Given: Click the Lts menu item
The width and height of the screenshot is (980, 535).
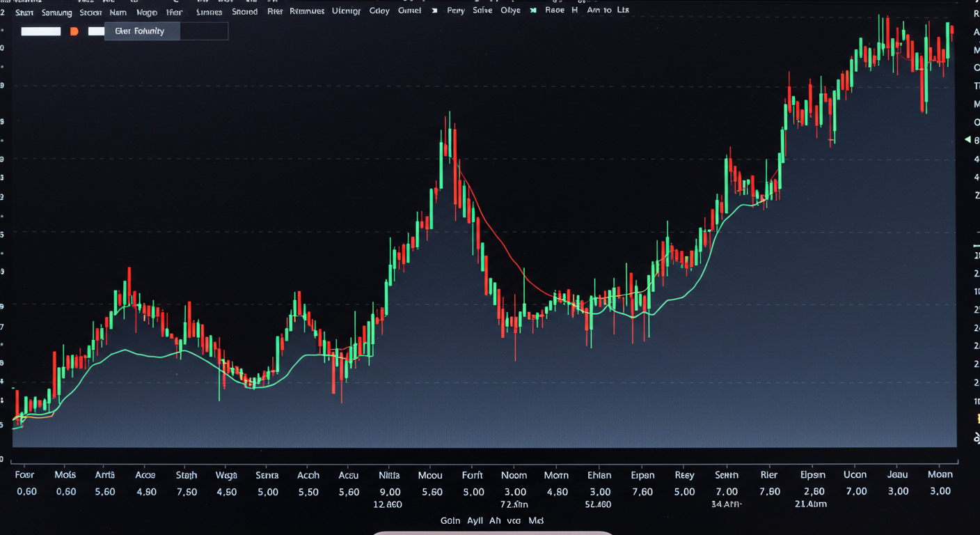Looking at the screenshot, I should [623, 11].
